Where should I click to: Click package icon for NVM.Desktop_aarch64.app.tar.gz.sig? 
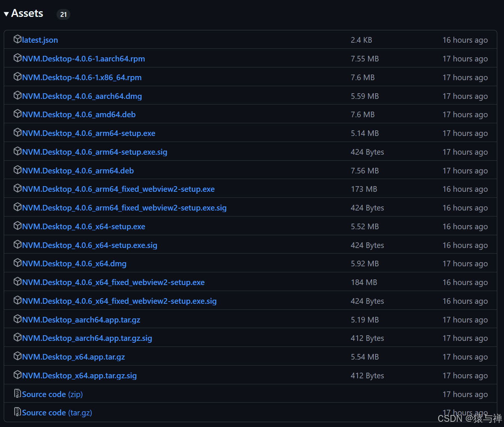18,337
